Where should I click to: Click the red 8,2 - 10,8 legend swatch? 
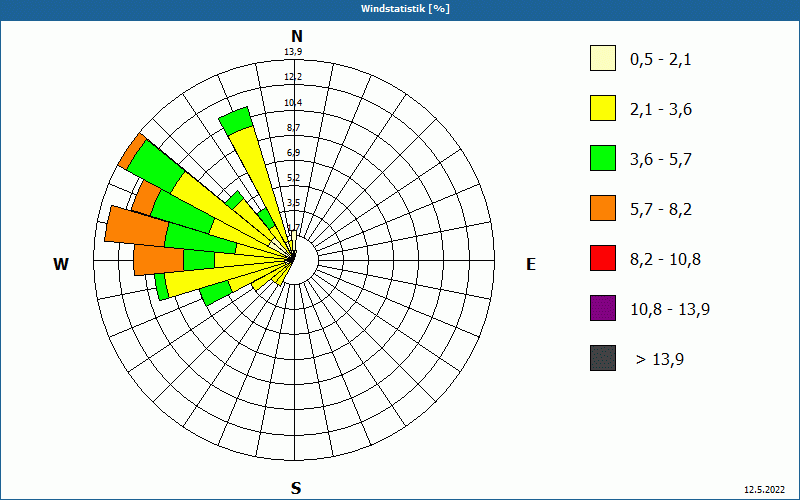point(603,258)
